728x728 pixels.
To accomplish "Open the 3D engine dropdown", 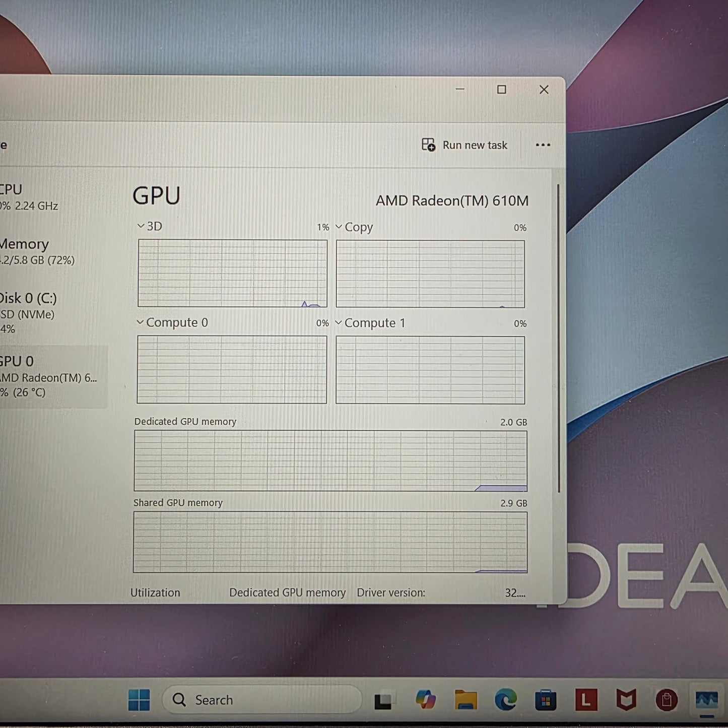I will (x=150, y=226).
